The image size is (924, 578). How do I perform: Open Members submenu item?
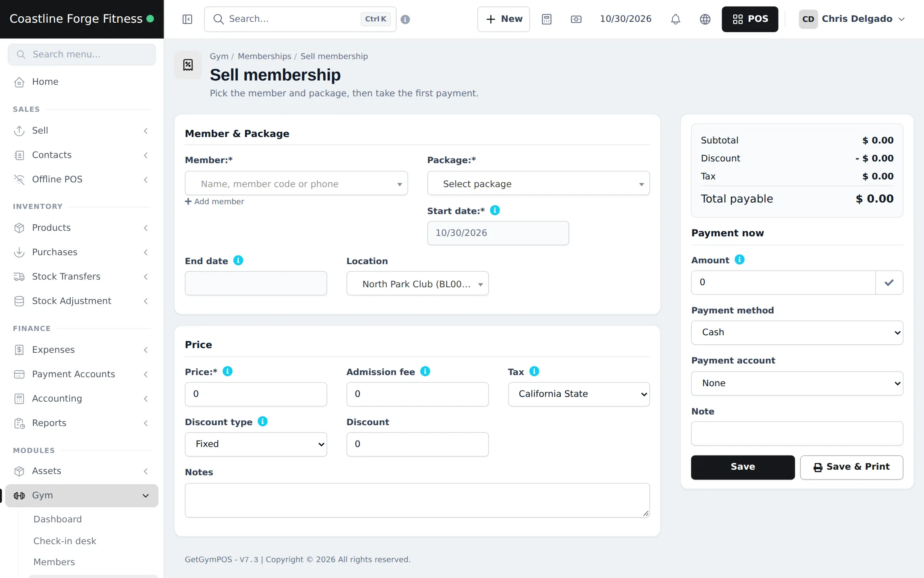pyautogui.click(x=54, y=562)
